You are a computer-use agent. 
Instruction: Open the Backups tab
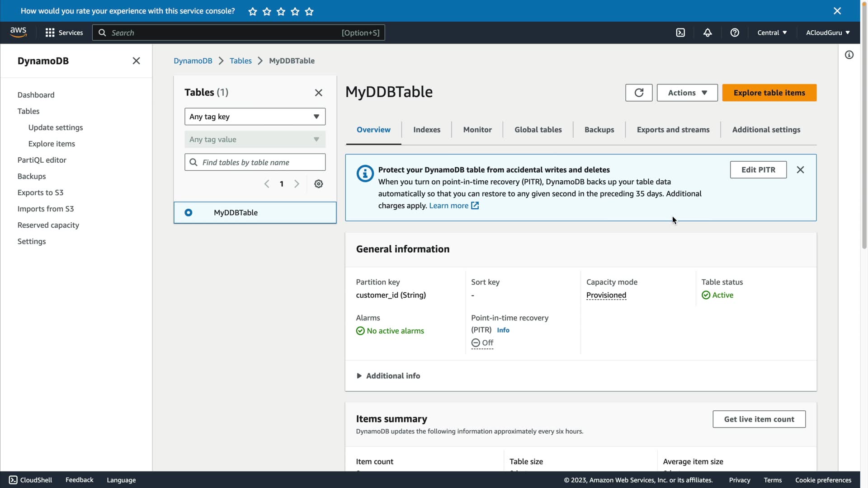click(x=599, y=130)
